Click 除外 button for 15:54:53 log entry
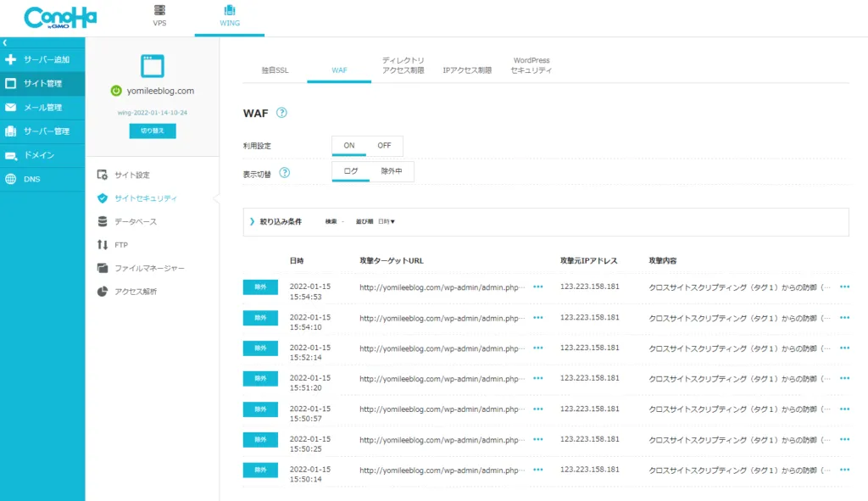 [260, 287]
